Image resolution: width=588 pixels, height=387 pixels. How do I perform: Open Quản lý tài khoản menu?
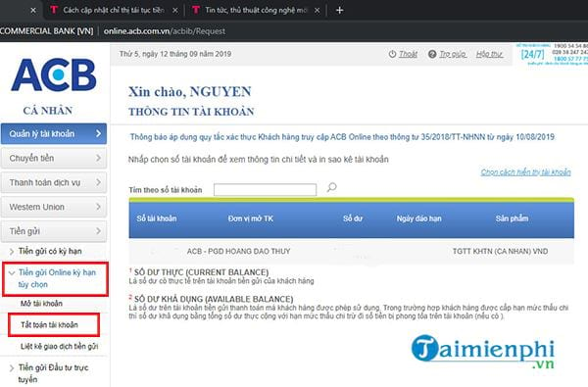[x=54, y=133]
